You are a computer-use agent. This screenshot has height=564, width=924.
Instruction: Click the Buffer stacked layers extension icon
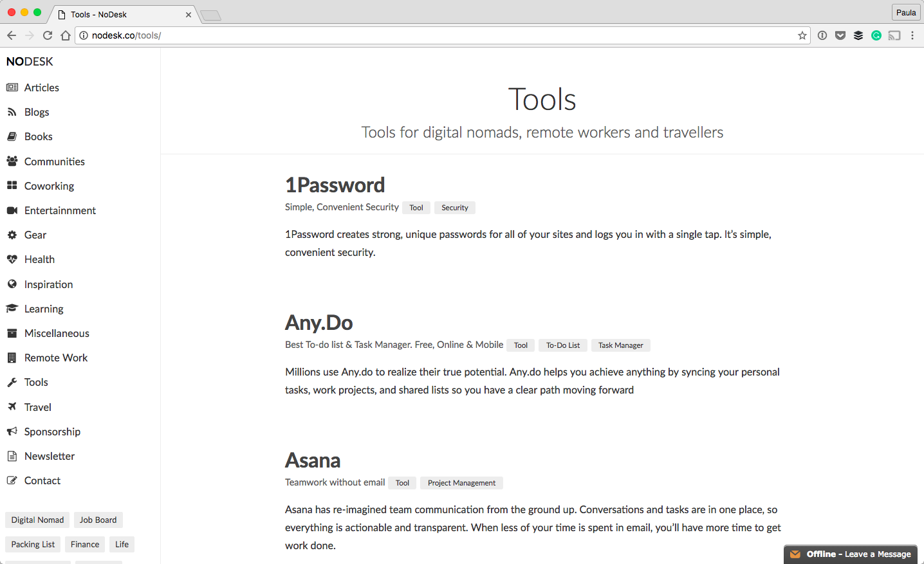858,35
